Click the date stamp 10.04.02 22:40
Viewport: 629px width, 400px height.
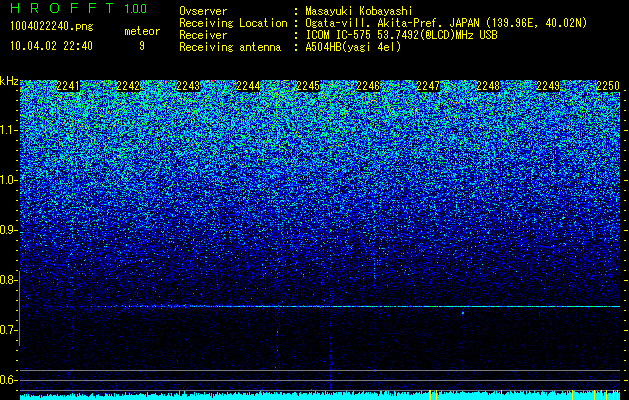pyautogui.click(x=51, y=46)
